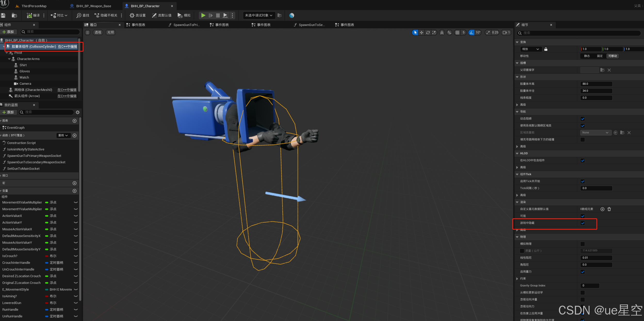
Task: Select the scale gizmo tool
Action: 434,32
